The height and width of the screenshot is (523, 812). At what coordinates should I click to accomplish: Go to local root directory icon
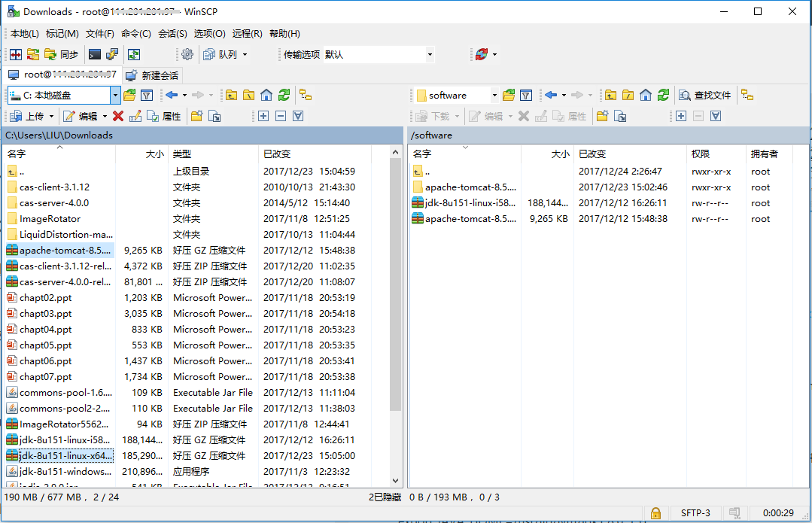click(x=249, y=96)
